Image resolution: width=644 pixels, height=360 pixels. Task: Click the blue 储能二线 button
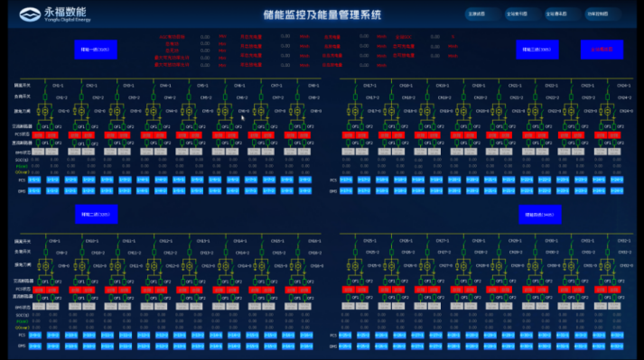(96, 214)
